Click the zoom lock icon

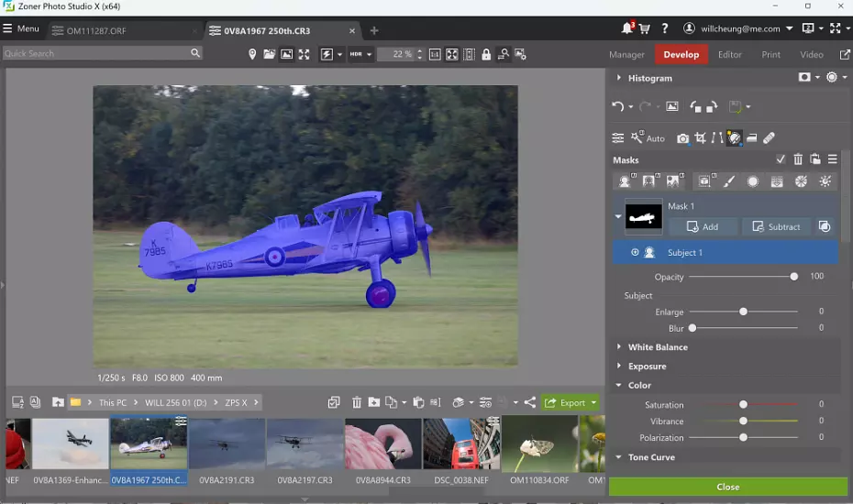pos(486,54)
